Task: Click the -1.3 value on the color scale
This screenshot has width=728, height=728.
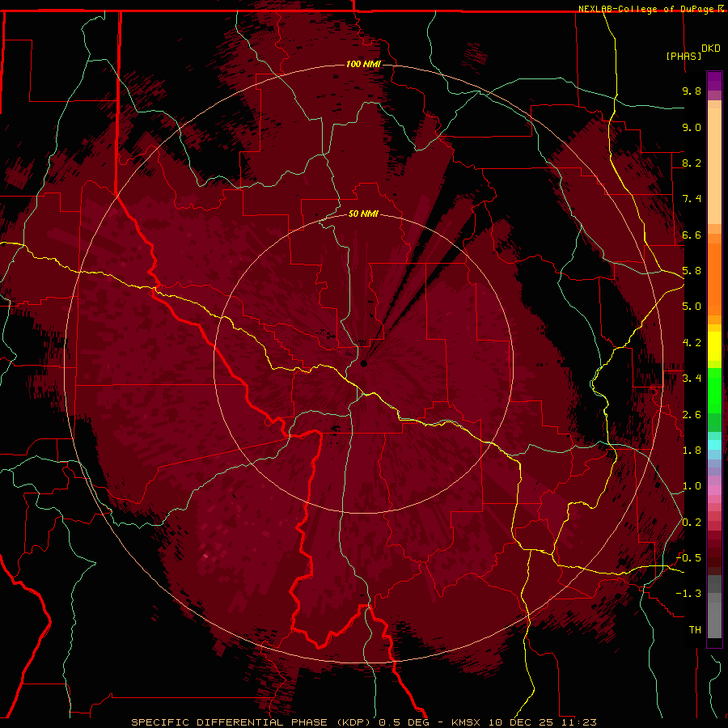Action: [x=688, y=594]
